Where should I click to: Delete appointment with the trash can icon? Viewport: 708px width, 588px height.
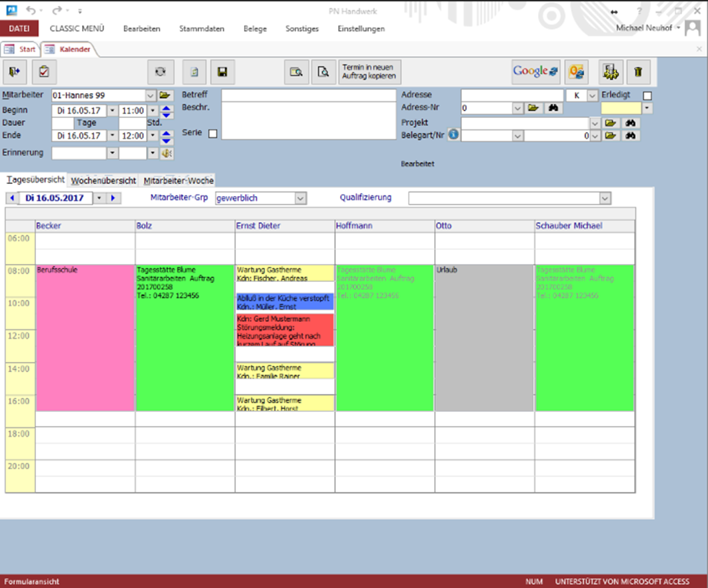[638, 72]
